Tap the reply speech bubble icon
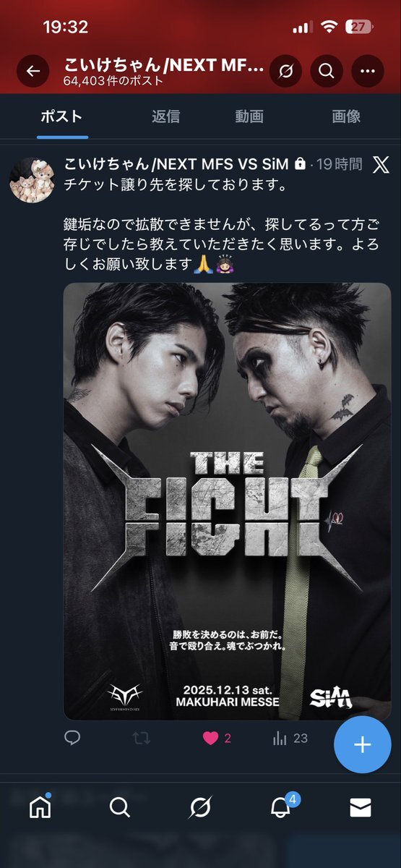 click(x=72, y=738)
